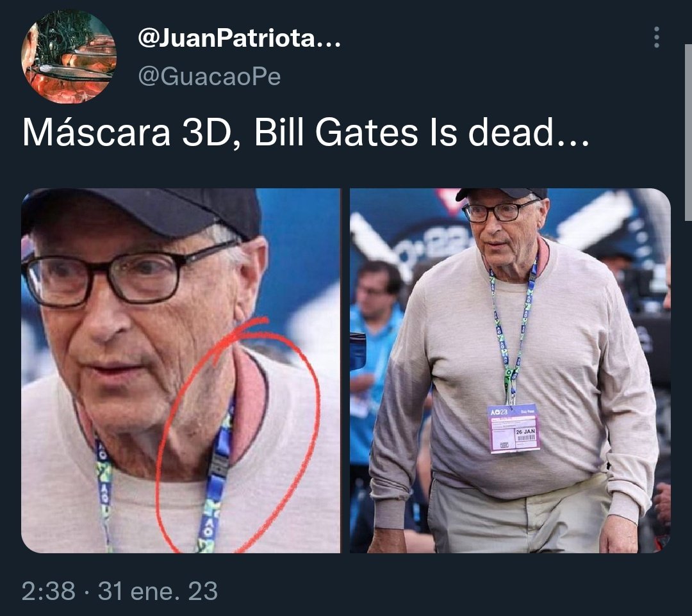Click the tweet text starting with Máscara 3D
Image resolution: width=692 pixels, height=616 pixels.
pos(306,133)
